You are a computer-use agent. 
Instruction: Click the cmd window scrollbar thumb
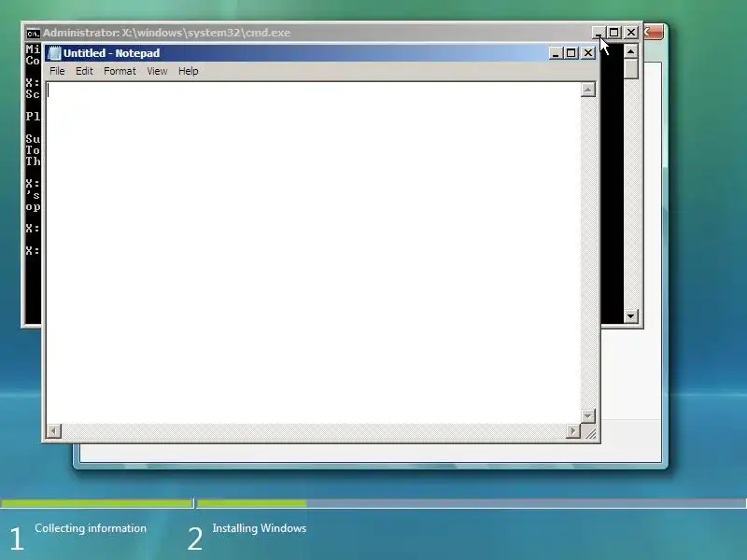click(631, 69)
